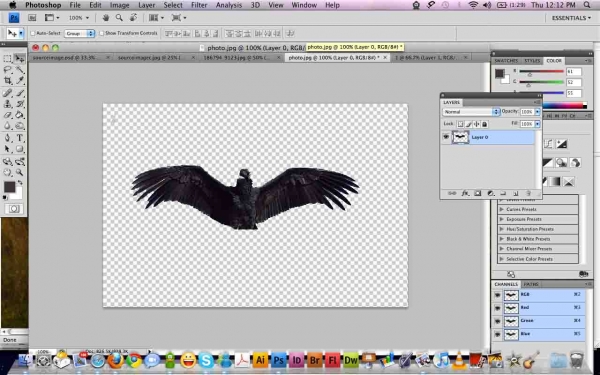Select the Pen tool
This screenshot has height=375, width=600.
point(7,138)
